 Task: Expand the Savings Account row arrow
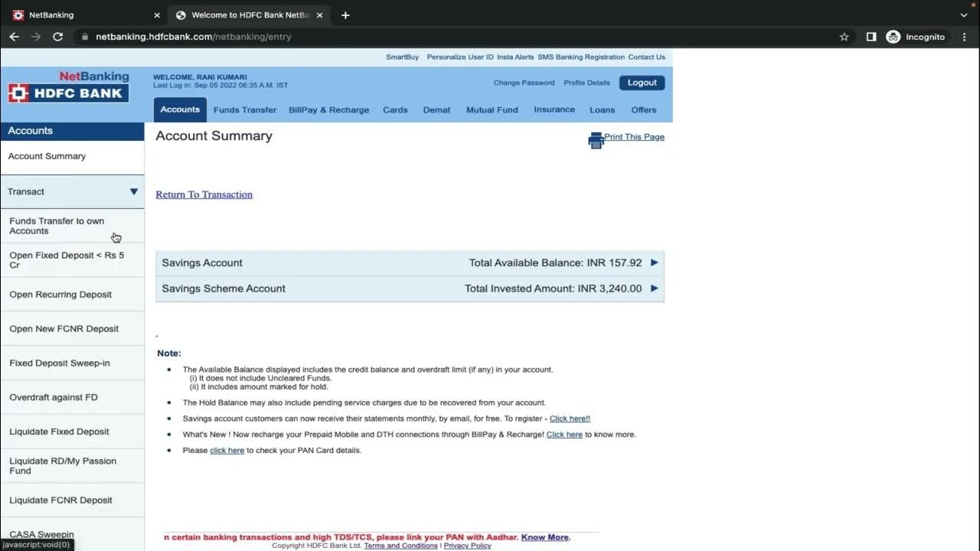pos(655,262)
